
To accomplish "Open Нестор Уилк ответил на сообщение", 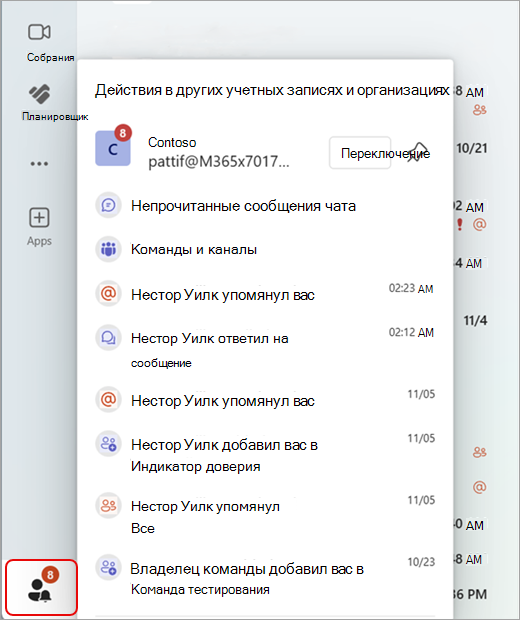I will (264, 349).
